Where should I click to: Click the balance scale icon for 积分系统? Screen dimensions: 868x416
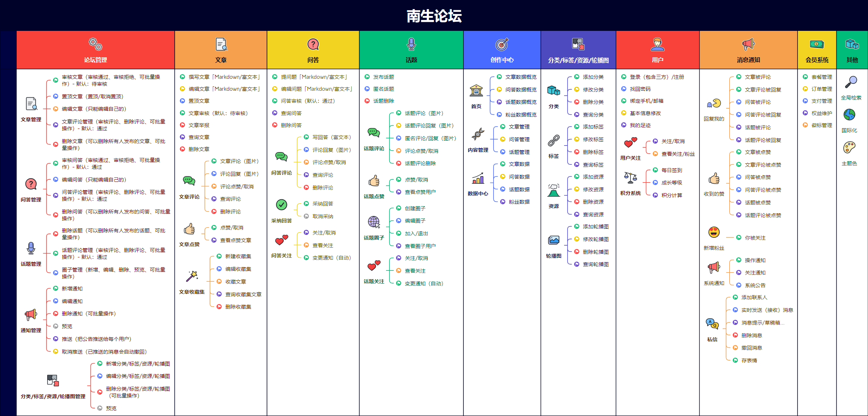(x=630, y=178)
